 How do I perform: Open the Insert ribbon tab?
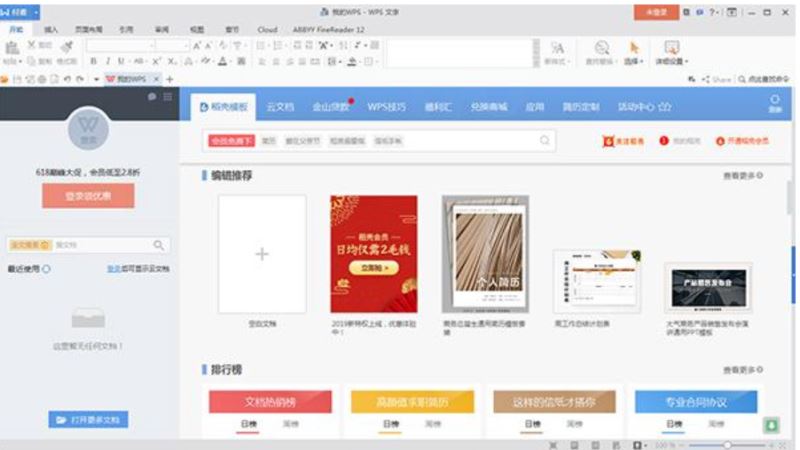pyautogui.click(x=51, y=30)
